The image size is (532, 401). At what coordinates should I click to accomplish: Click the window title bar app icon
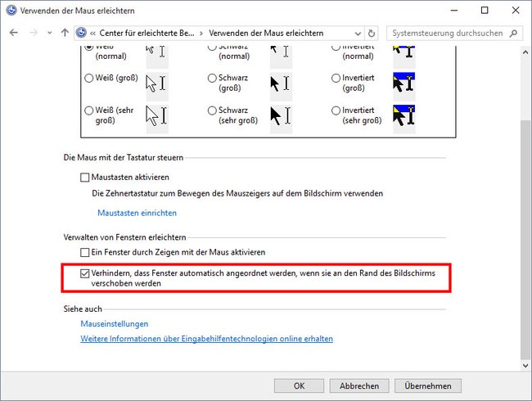tap(11, 11)
